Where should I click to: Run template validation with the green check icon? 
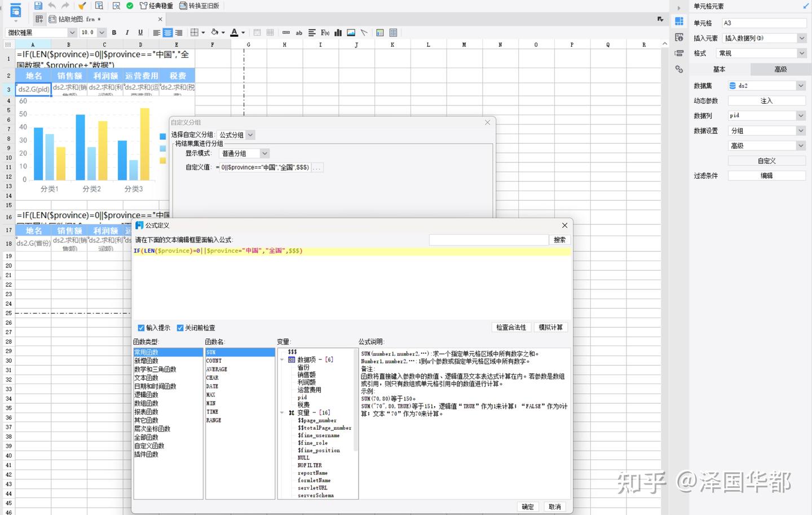point(130,6)
